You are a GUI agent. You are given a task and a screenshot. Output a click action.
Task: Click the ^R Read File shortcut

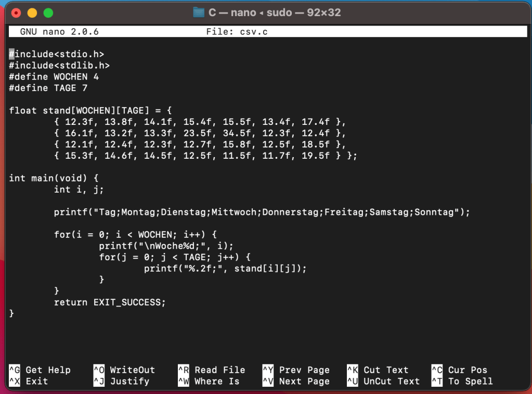pyautogui.click(x=211, y=370)
